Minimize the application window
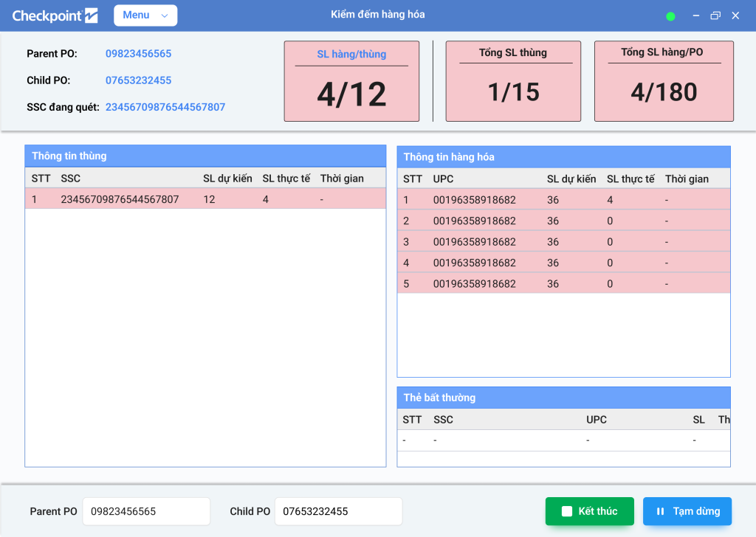Image resolution: width=756 pixels, height=537 pixels. (x=695, y=15)
